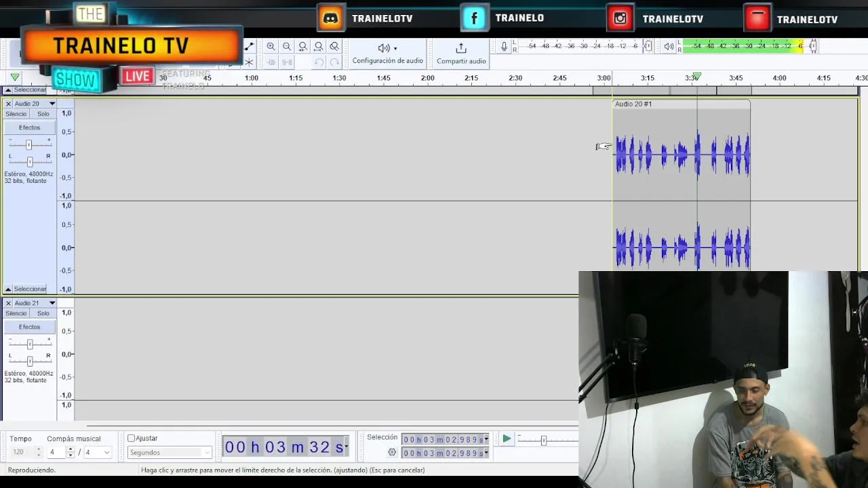The height and width of the screenshot is (488, 868).
Task: Open the selection start time format dropdown
Action: pos(486,440)
